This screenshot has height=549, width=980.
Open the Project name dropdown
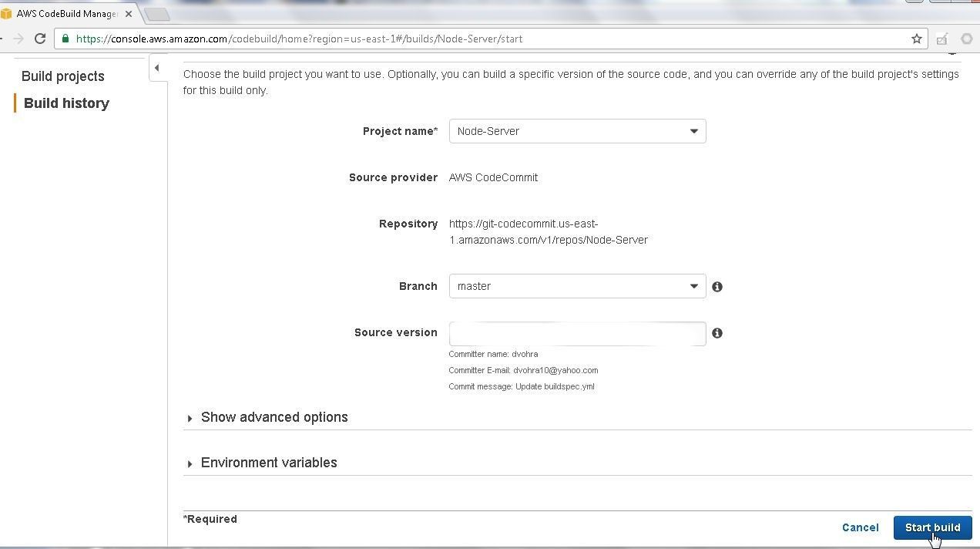(577, 131)
